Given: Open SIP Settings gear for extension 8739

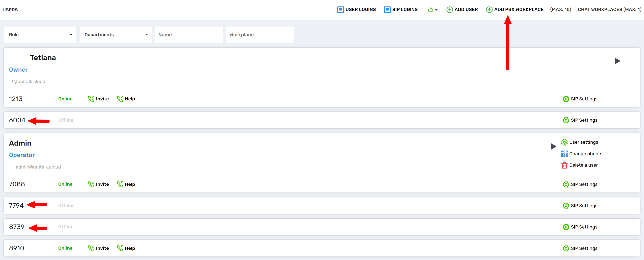Looking at the screenshot, I should pos(566,227).
